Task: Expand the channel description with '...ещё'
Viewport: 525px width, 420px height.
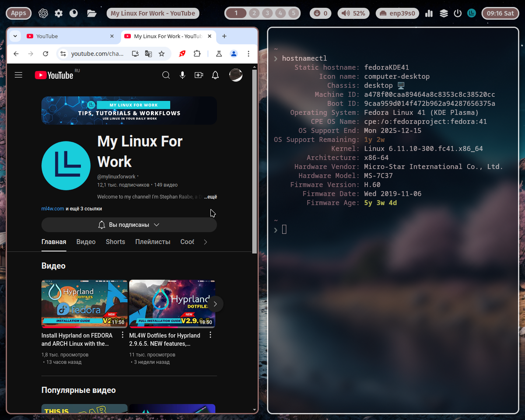Action: pos(210,197)
